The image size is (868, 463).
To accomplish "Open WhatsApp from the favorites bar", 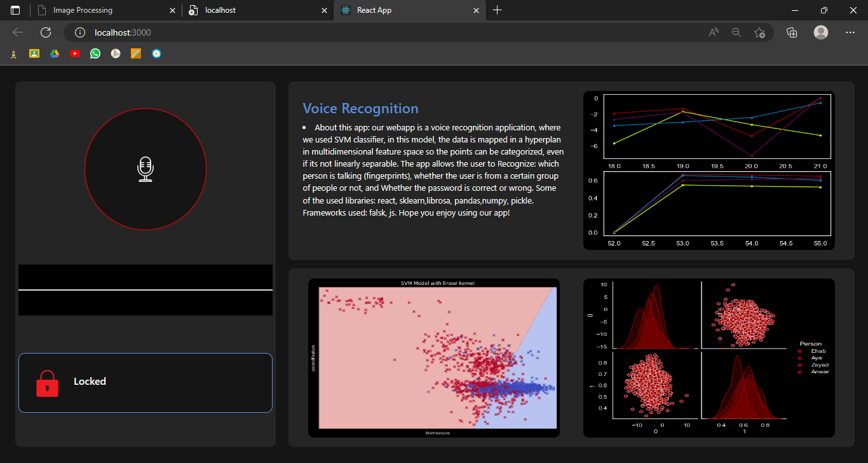I will [x=95, y=53].
